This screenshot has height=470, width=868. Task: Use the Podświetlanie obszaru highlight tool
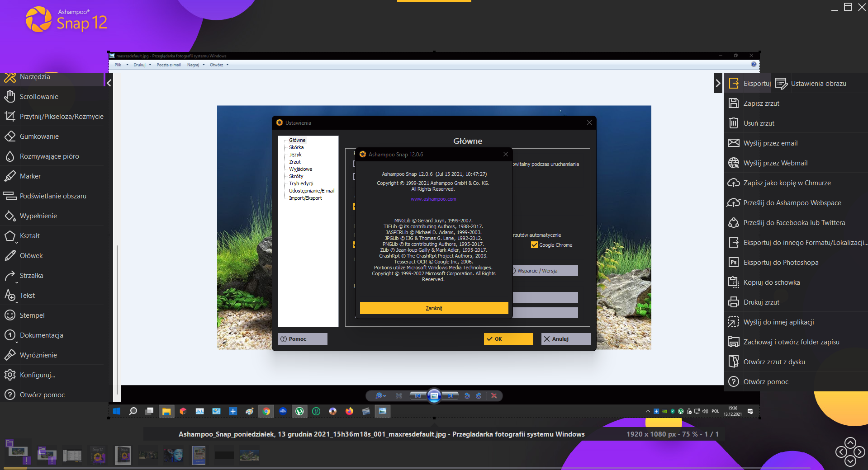pyautogui.click(x=52, y=196)
